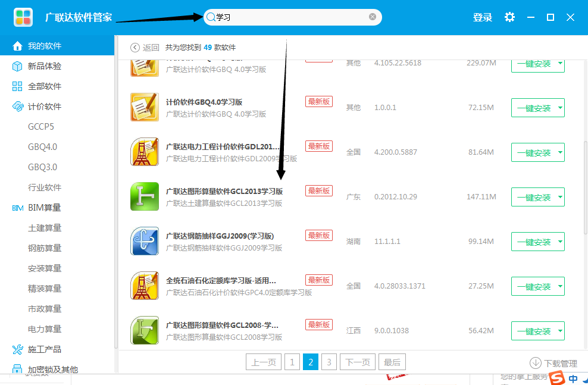Install GCL2013学习版 with 一键安装
Viewport: 588px width, 385px height.
534,197
